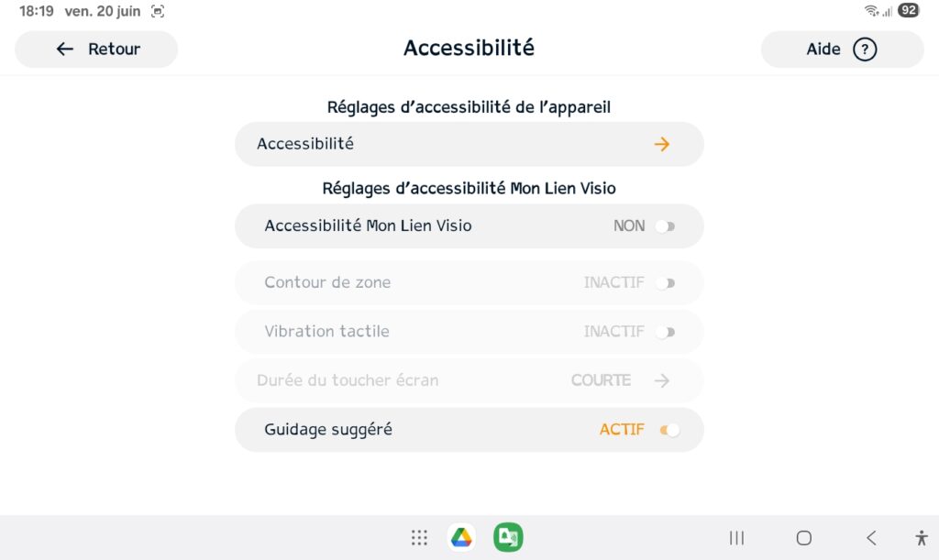
Task: Tap the home navigation button
Action: (x=803, y=538)
